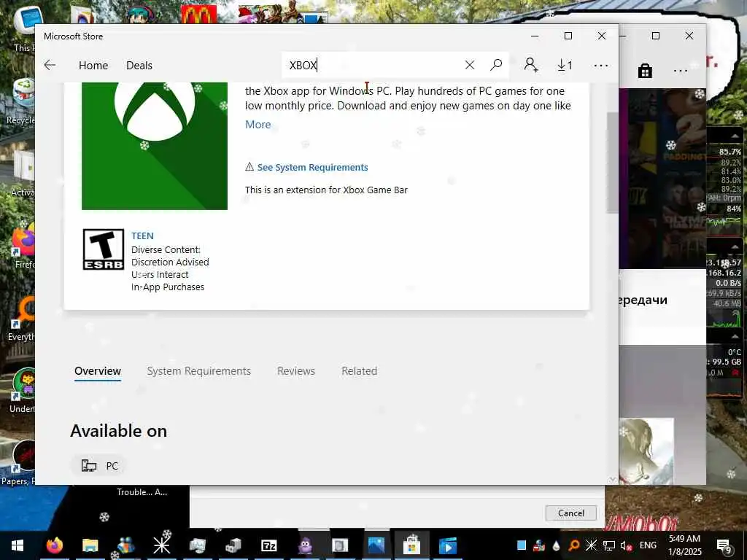The width and height of the screenshot is (747, 560).
Task: Go back with the Store back arrow
Action: pos(50,65)
